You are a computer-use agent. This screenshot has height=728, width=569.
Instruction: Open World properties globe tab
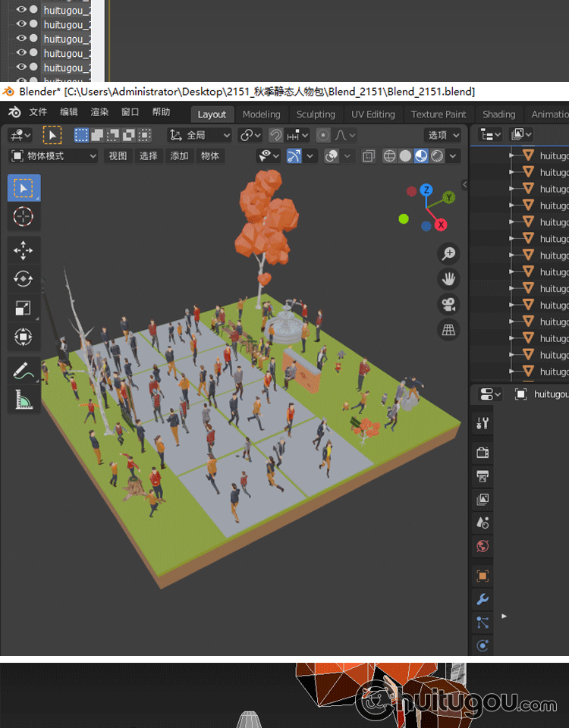pos(483,546)
